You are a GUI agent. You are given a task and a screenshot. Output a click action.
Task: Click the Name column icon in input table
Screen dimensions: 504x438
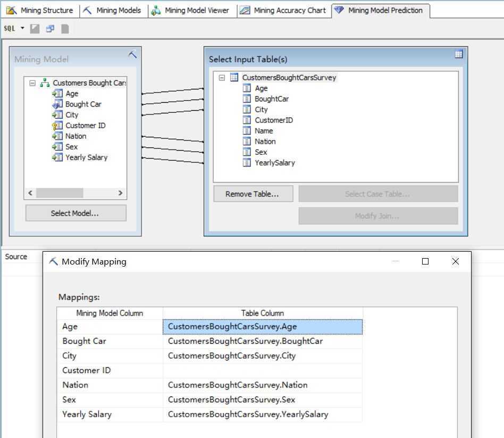pyautogui.click(x=247, y=131)
